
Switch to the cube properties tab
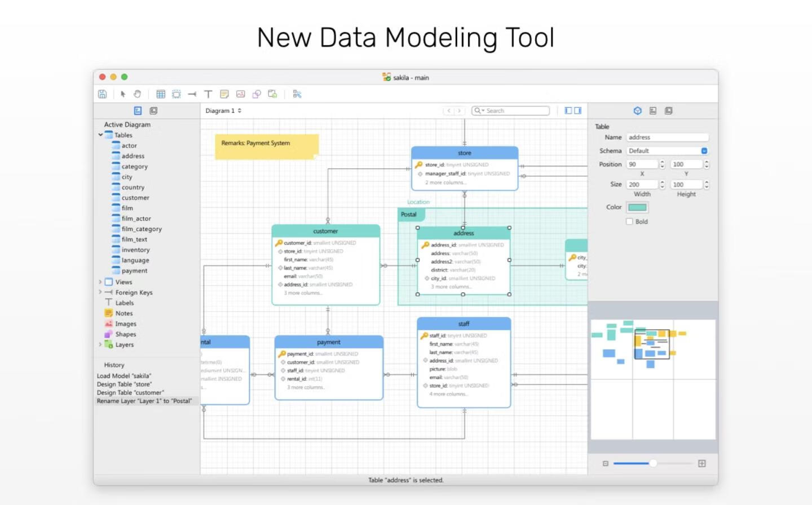pyautogui.click(x=637, y=111)
